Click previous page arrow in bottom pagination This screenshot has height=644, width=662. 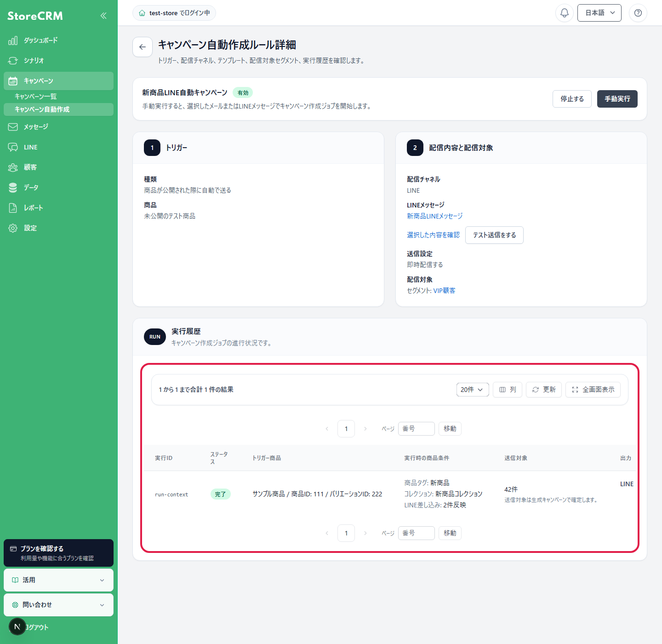point(327,533)
